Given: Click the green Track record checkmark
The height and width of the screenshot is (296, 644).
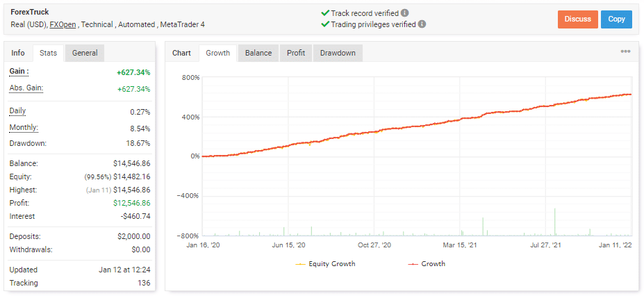Looking at the screenshot, I should [x=325, y=13].
